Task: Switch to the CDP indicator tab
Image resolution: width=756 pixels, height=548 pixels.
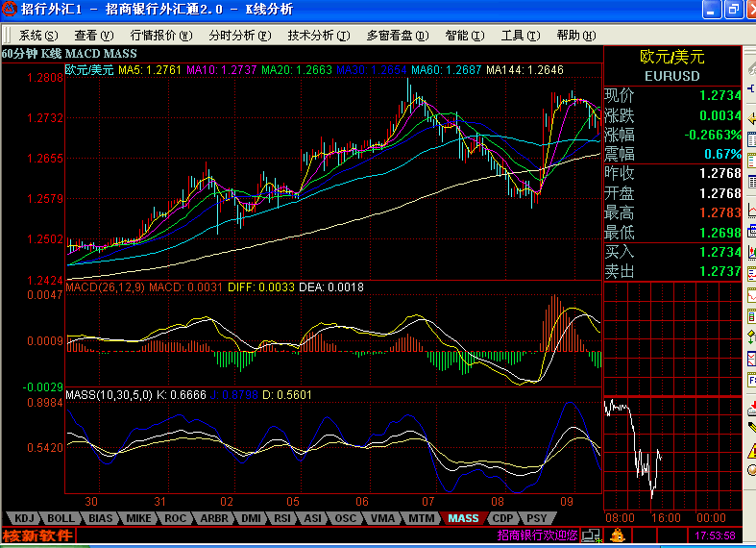Action: click(502, 518)
